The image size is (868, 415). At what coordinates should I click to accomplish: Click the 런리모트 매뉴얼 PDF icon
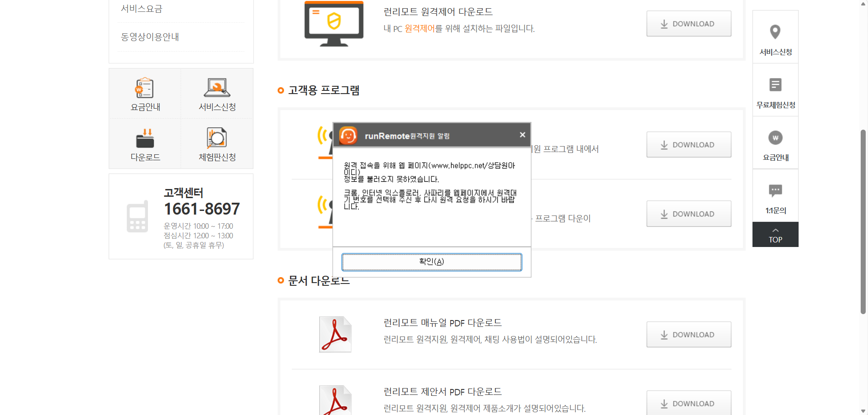(335, 334)
